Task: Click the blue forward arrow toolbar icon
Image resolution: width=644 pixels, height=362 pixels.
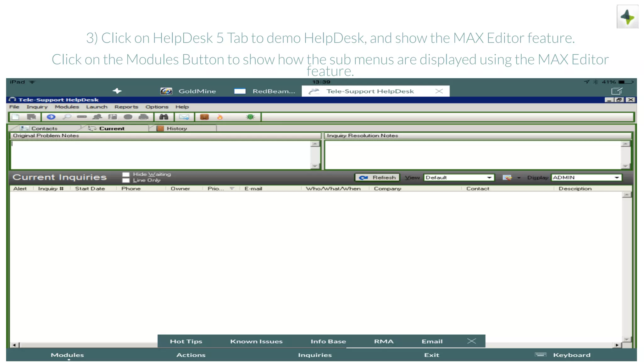Action: click(x=51, y=117)
